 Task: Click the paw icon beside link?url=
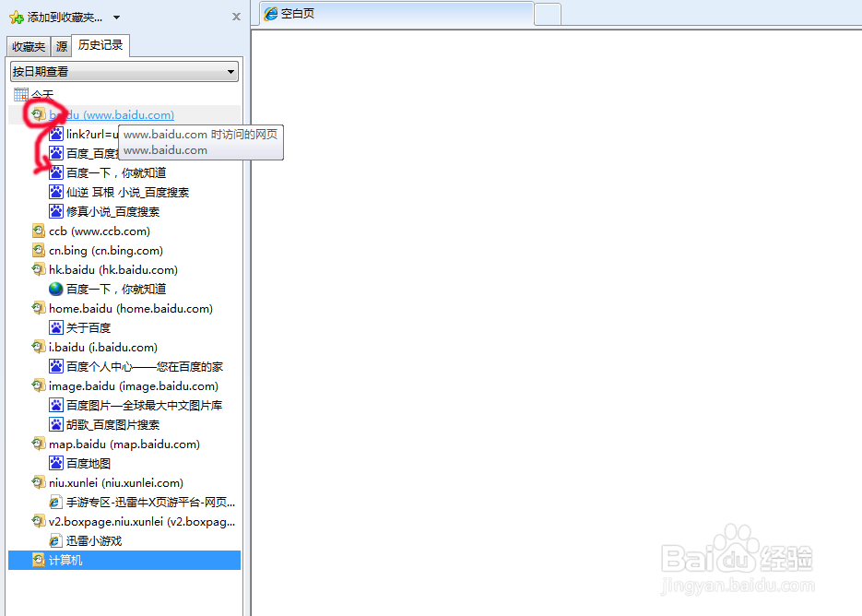tap(56, 135)
